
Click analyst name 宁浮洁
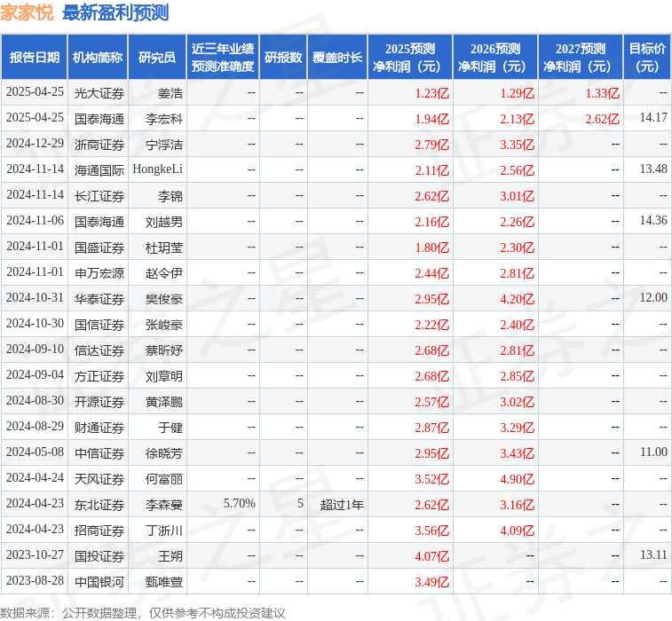click(x=163, y=145)
